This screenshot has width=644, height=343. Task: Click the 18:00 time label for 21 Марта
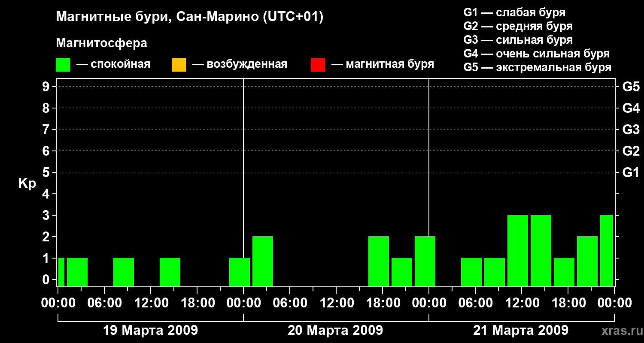(x=568, y=303)
